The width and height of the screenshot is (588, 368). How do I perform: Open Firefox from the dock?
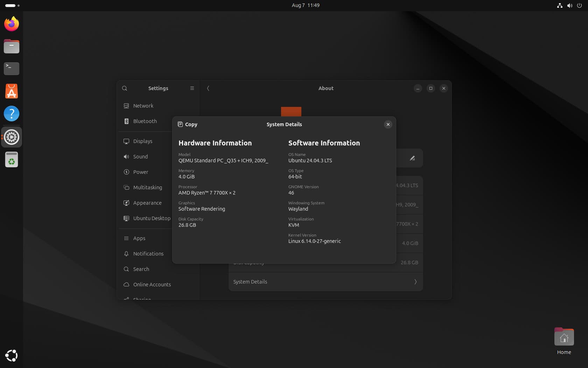tap(12, 24)
